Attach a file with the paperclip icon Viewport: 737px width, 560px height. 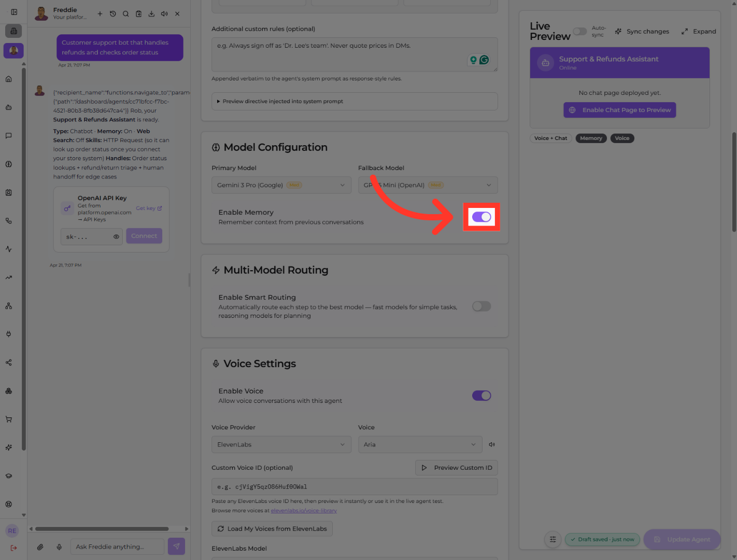(x=40, y=547)
